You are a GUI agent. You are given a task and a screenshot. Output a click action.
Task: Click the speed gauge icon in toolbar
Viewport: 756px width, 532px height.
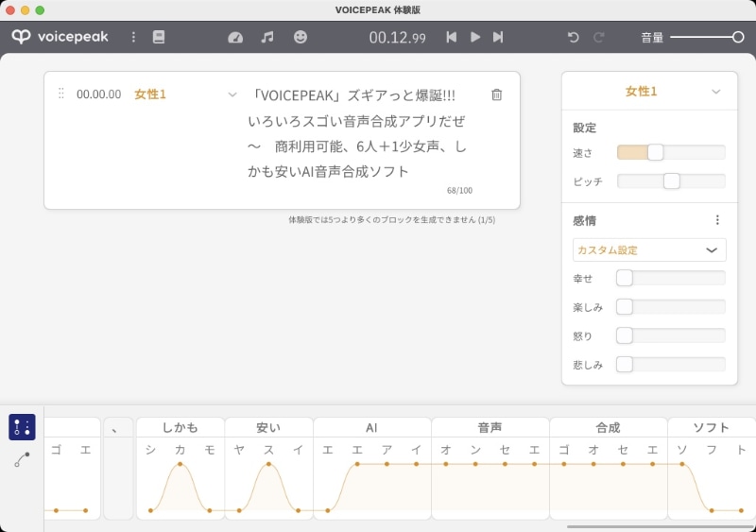(x=235, y=37)
